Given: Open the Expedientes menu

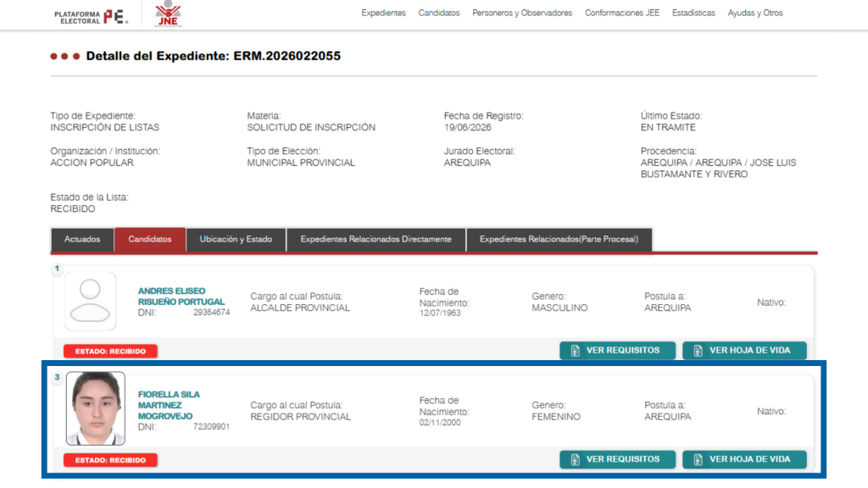Looking at the screenshot, I should coord(383,13).
